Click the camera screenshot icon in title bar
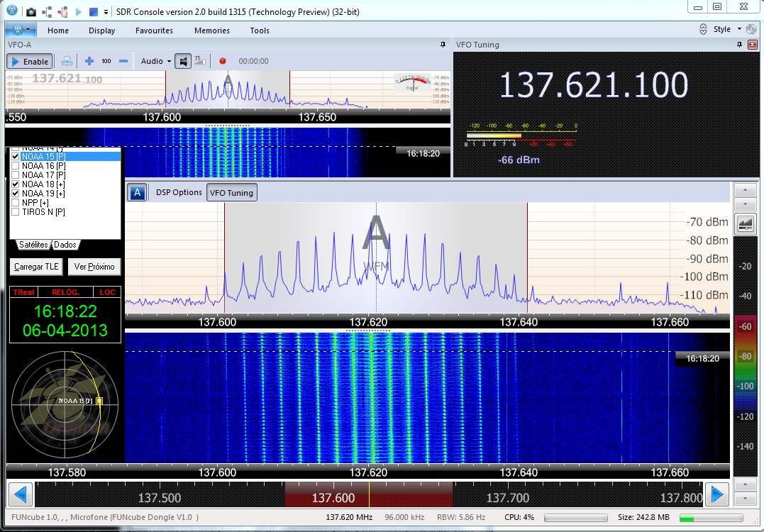This screenshot has width=764, height=532. pos(31,11)
